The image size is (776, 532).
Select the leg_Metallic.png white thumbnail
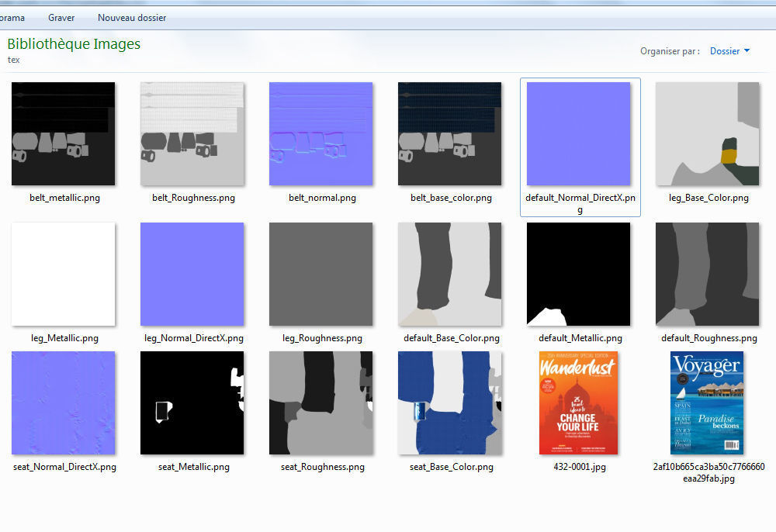click(64, 274)
